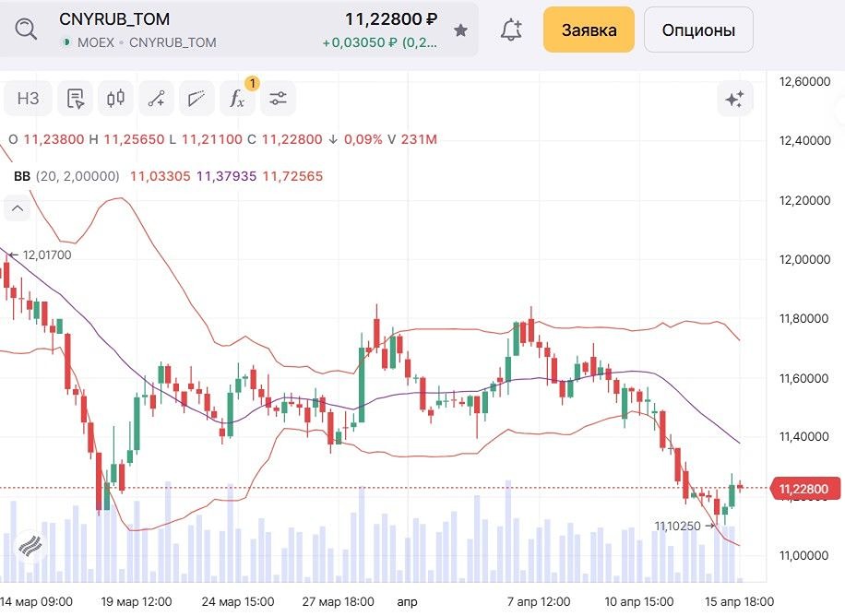Viewport: 845px width, 616px height.
Task: Click the BB upper band value 11,72565
Action: (292, 176)
